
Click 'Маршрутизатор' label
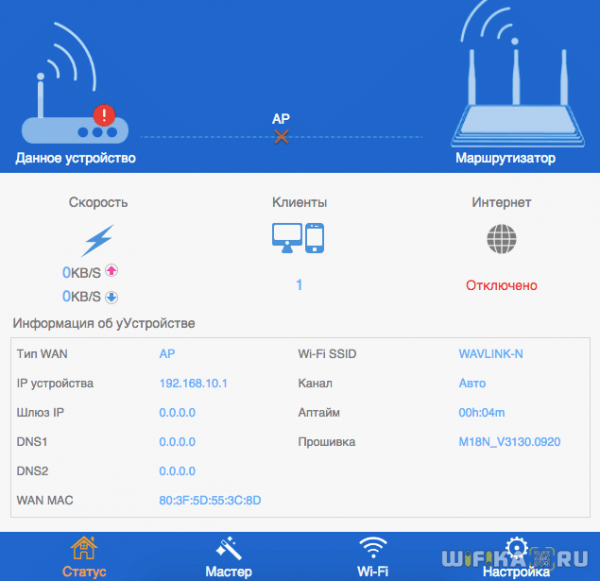tap(505, 158)
